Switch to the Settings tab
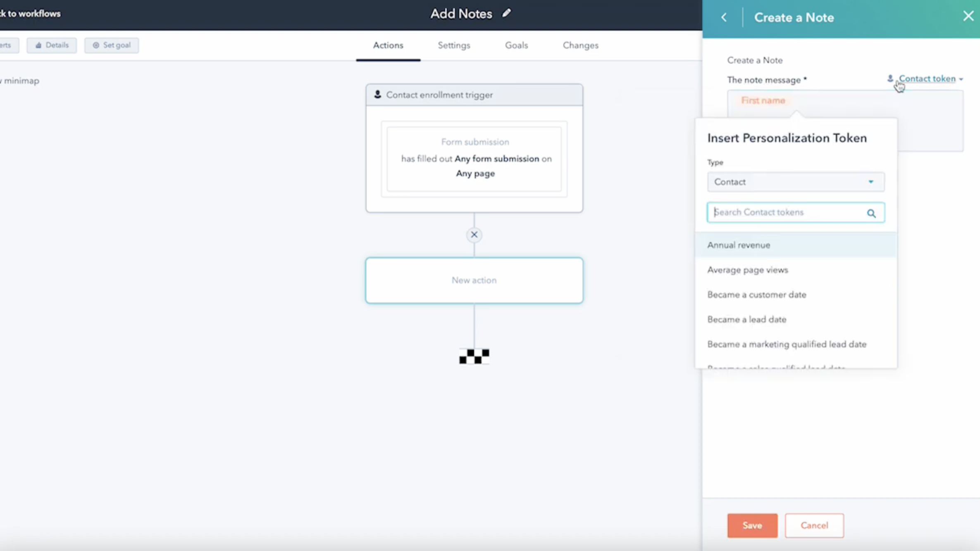 [x=454, y=45]
